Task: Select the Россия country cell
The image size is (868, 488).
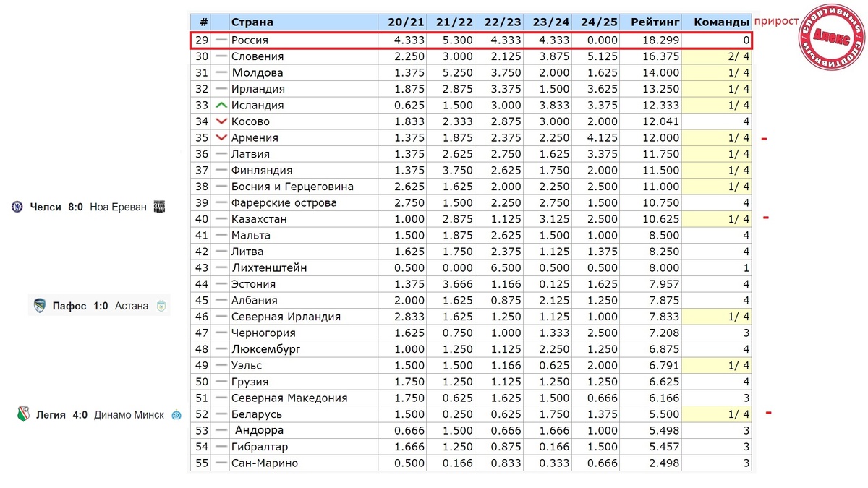Action: [304, 40]
